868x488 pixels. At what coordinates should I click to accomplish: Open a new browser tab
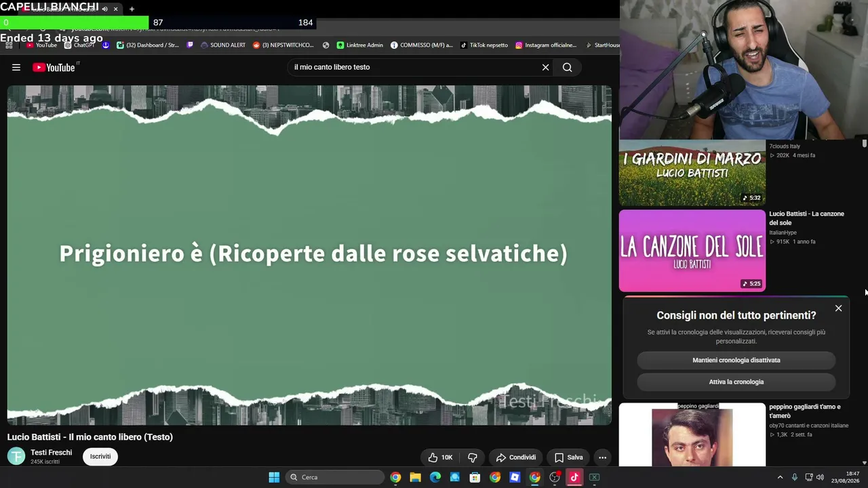tap(132, 9)
